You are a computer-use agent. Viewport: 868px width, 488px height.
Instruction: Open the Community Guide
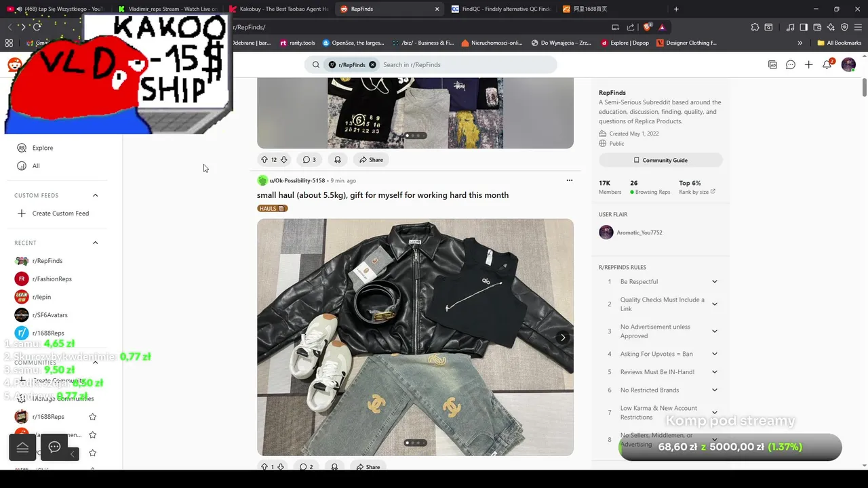point(660,160)
